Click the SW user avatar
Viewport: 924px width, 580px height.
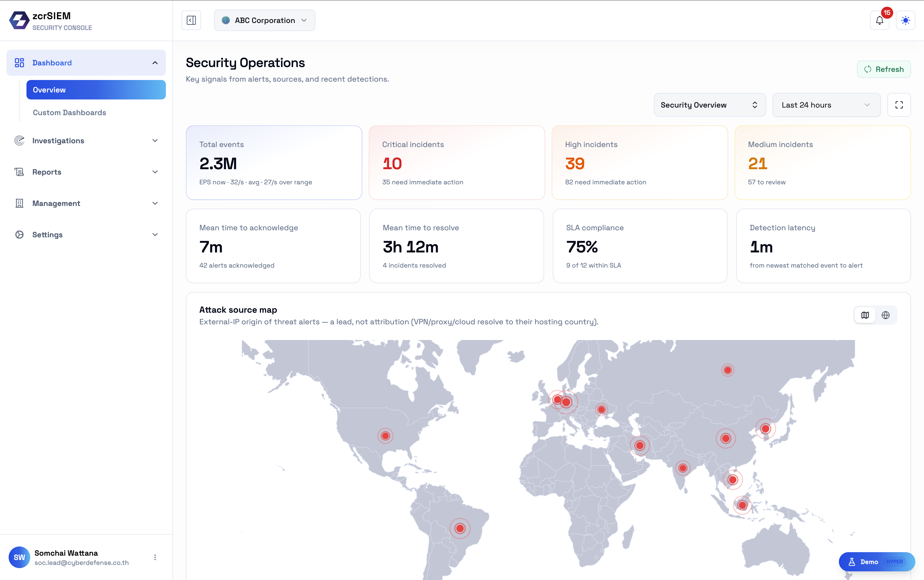click(x=19, y=557)
